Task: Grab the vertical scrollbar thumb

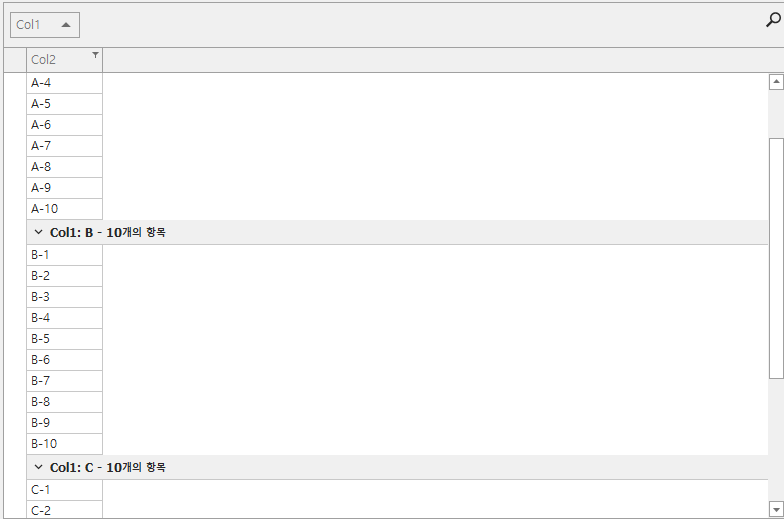Action: (x=775, y=258)
